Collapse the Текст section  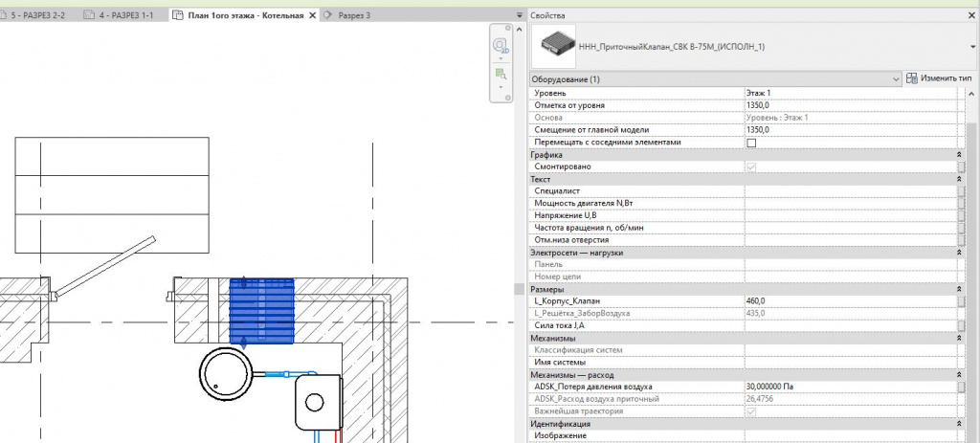point(959,179)
